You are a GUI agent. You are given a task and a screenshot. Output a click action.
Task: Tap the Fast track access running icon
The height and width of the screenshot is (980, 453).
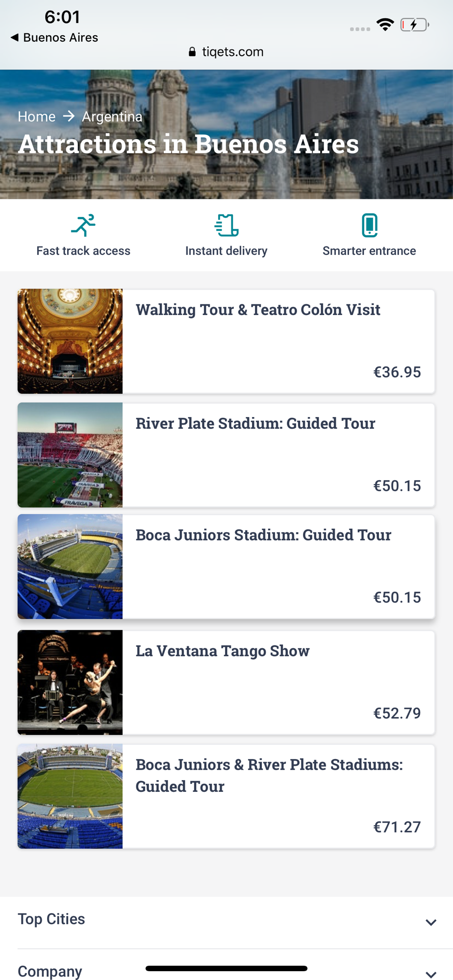pyautogui.click(x=83, y=225)
